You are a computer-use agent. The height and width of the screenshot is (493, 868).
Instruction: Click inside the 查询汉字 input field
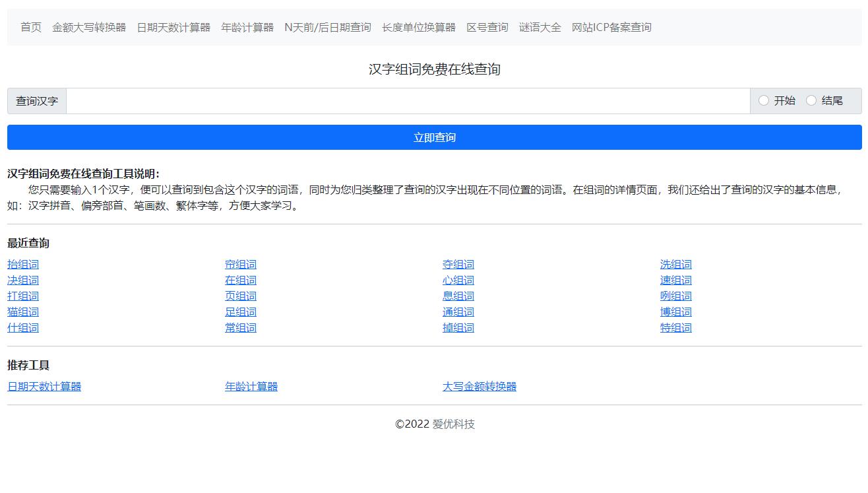pos(396,101)
